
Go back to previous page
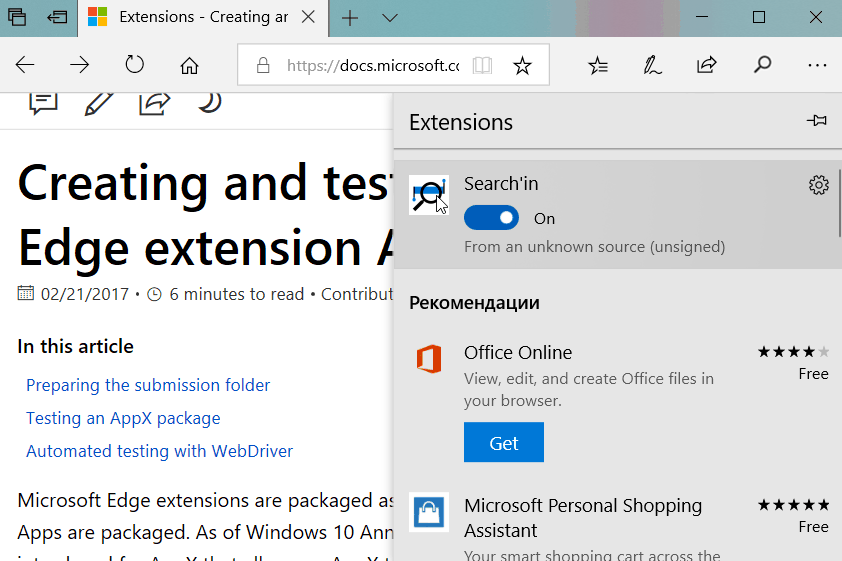pyautogui.click(x=25, y=65)
